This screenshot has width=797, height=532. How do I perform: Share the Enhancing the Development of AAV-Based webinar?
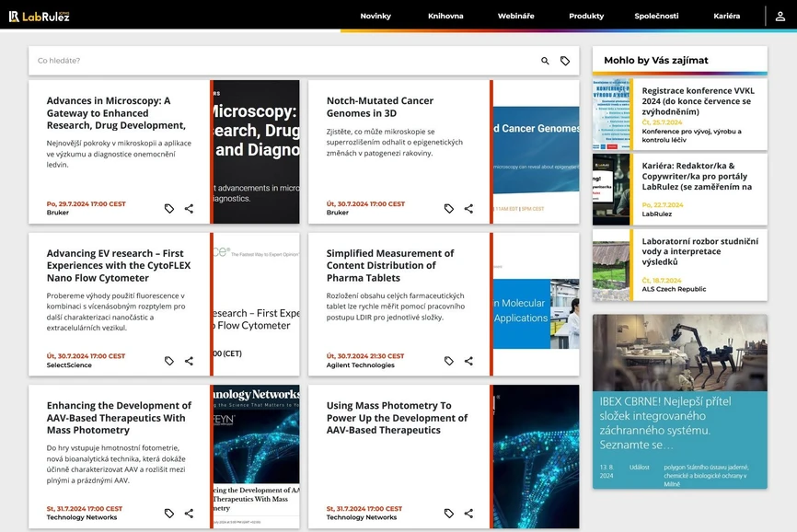point(189,514)
